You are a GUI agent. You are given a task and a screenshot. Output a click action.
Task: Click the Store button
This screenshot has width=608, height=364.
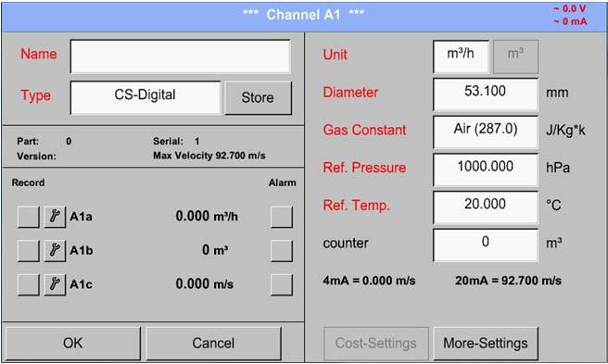[258, 97]
